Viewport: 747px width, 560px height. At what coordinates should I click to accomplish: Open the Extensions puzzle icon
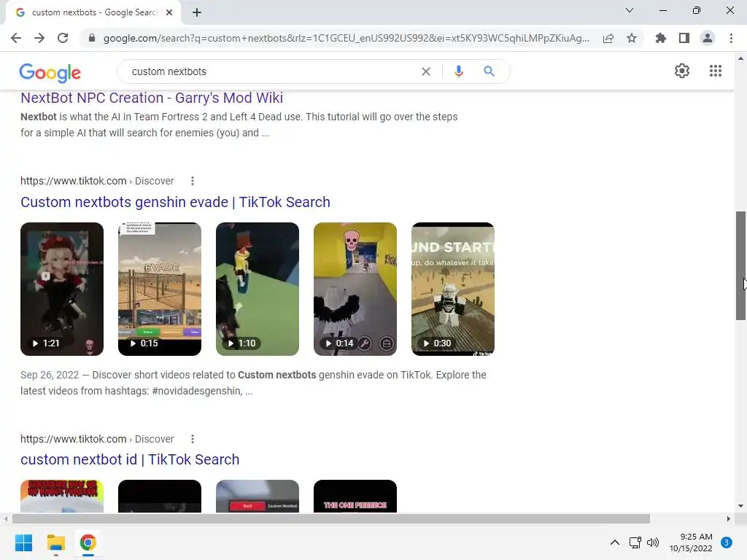click(x=661, y=38)
